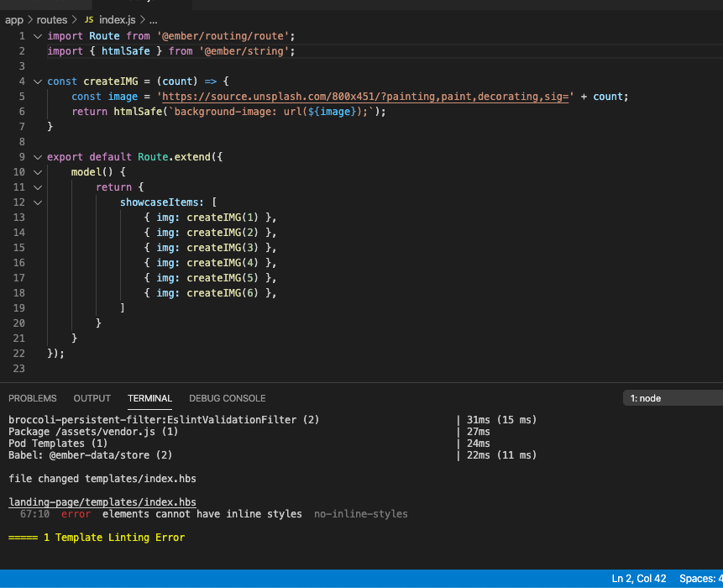Screen dimensions: 723x588
Task: Collapse the showcaseItems array on line 12
Action: 37,202
